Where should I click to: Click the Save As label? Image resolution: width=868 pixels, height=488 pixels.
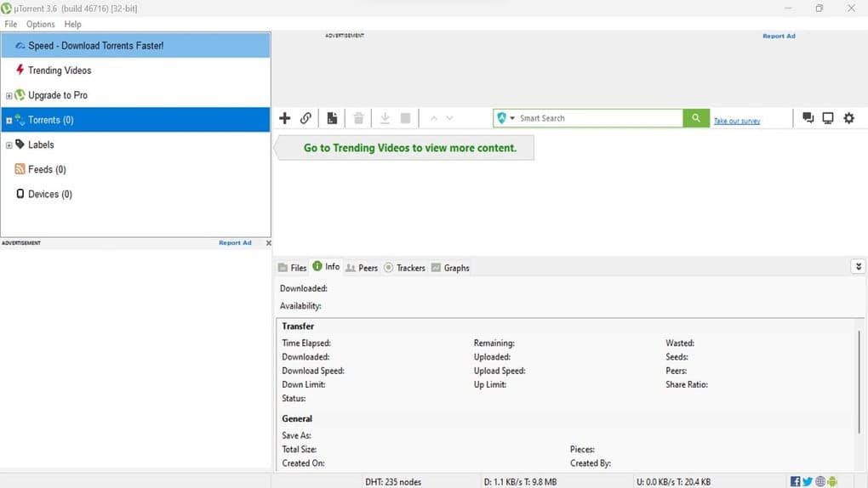click(296, 435)
